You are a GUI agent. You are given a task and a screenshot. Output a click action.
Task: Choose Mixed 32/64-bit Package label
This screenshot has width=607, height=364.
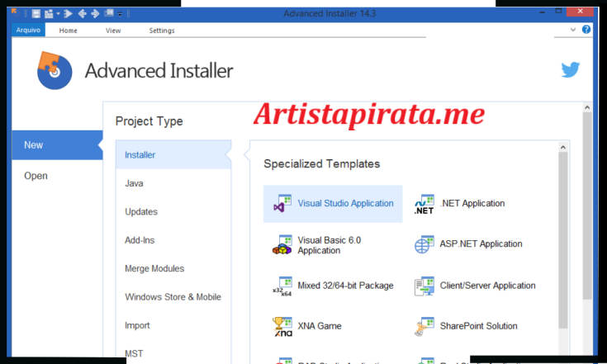pos(345,286)
